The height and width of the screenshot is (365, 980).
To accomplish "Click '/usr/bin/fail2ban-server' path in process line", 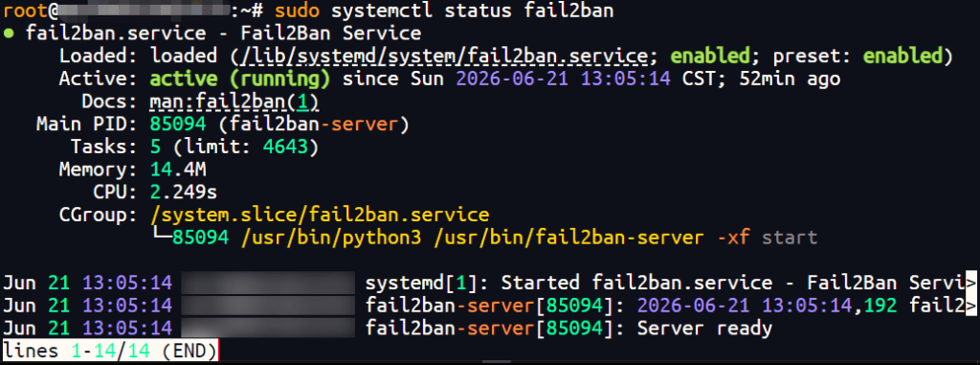I will tap(569, 238).
